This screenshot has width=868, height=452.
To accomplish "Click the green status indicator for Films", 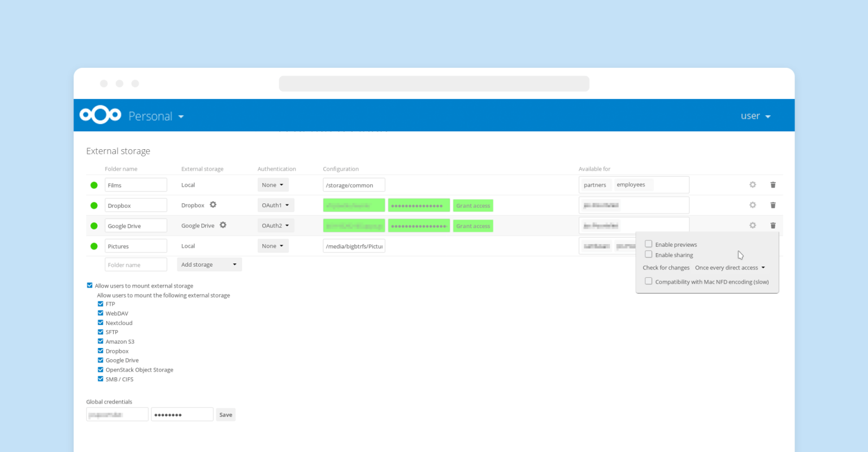I will (x=94, y=184).
